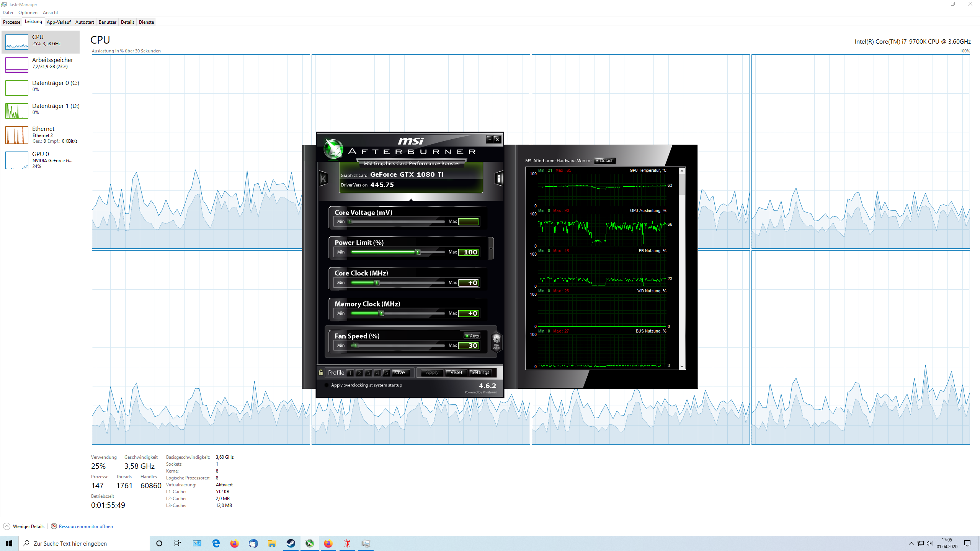Click the Fan Speed value field showing 30
The image size is (980, 551).
(x=469, y=346)
